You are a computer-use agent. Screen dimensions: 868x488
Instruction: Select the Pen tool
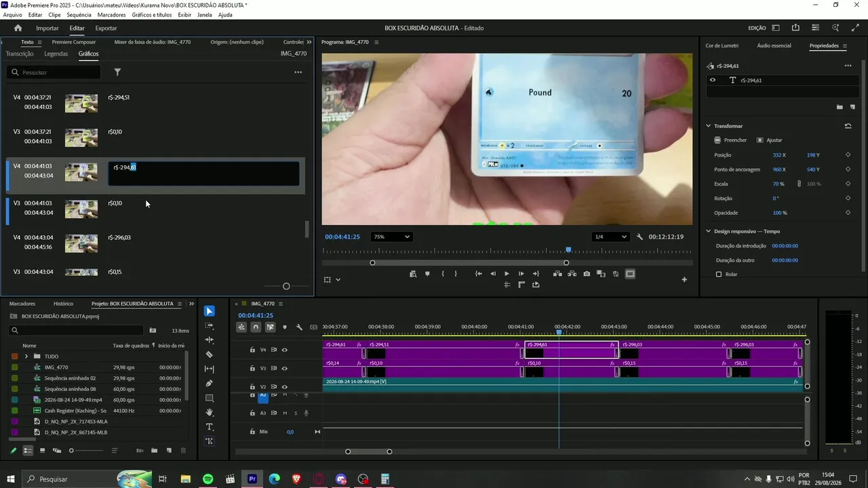click(210, 384)
